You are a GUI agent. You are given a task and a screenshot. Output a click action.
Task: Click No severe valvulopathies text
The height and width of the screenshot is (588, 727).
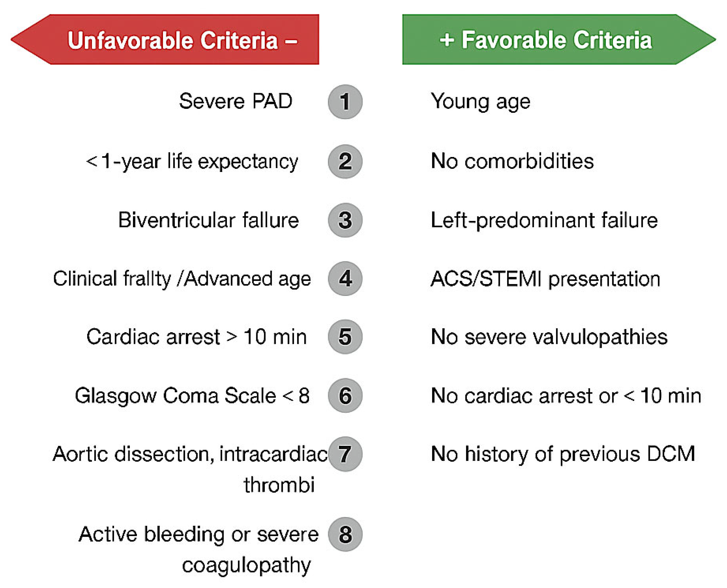(549, 337)
